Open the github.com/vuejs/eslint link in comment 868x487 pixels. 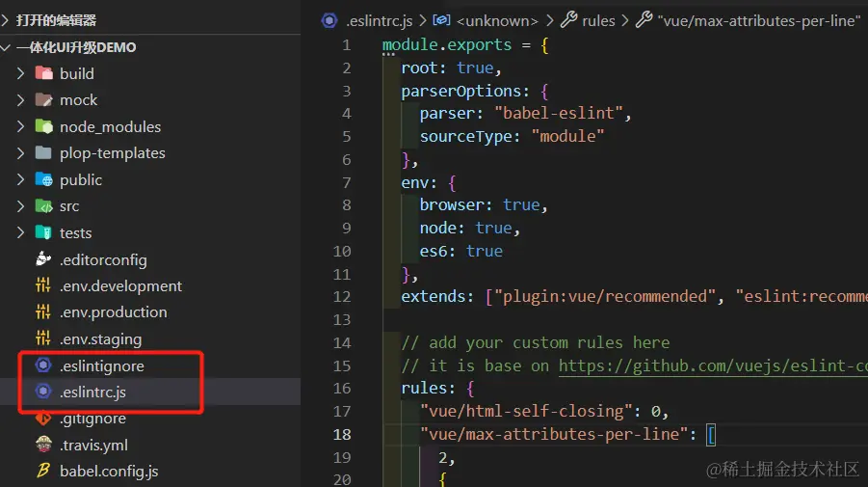click(x=713, y=365)
